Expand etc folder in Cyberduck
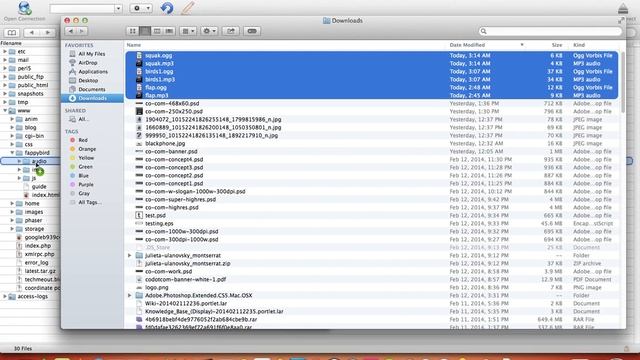Image resolution: width=640 pixels, height=360 pixels. pyautogui.click(x=4, y=51)
